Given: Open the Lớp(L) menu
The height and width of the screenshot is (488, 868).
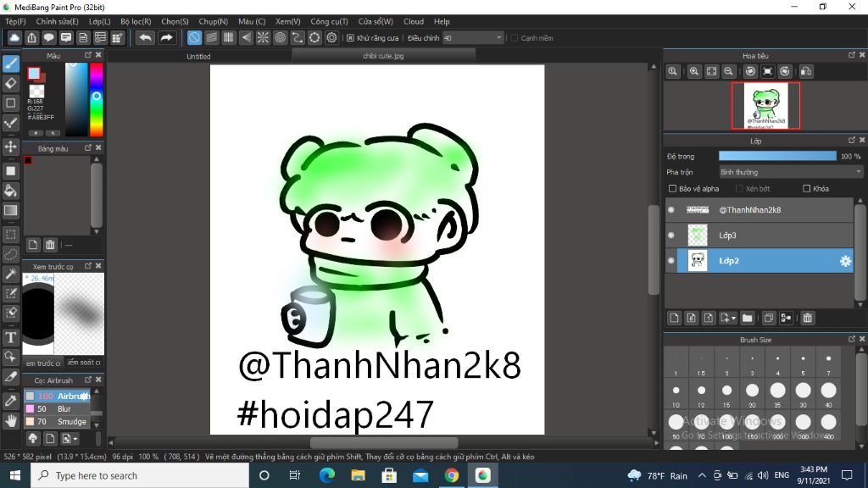Looking at the screenshot, I should (x=100, y=21).
